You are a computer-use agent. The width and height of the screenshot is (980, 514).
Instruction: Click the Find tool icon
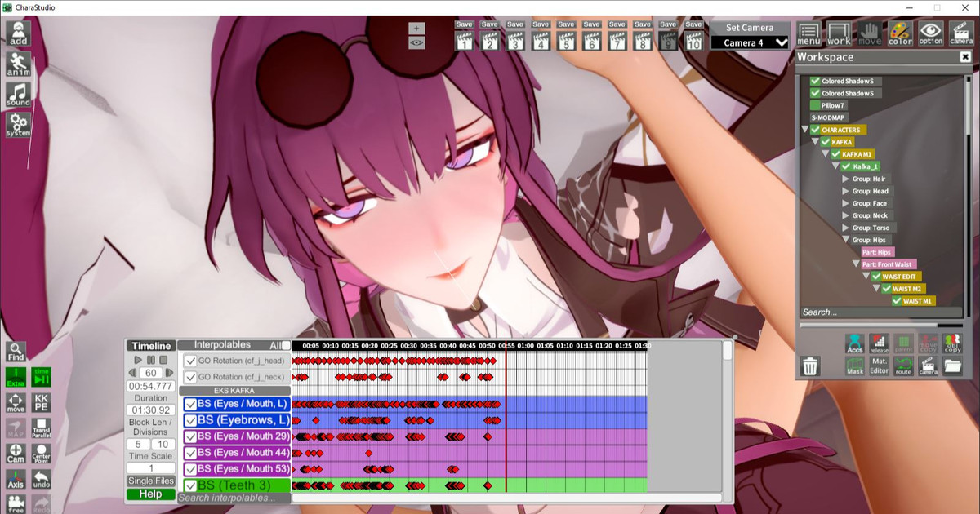point(16,352)
